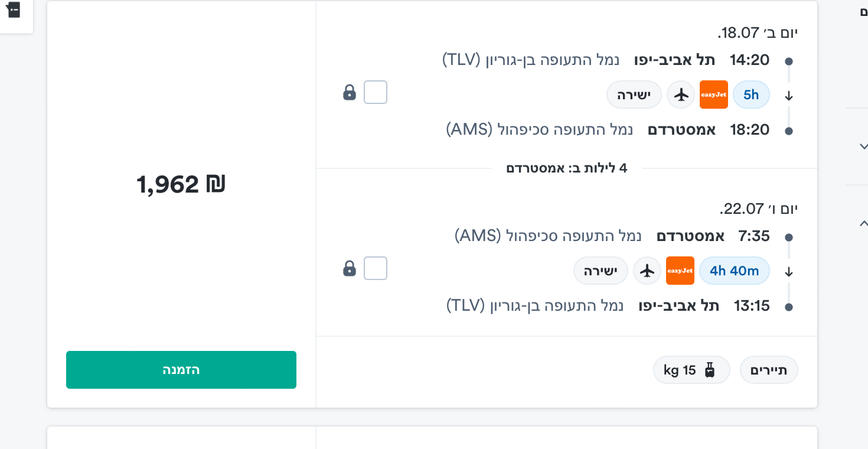Click the easyJet logo on the outbound flight

click(x=713, y=95)
